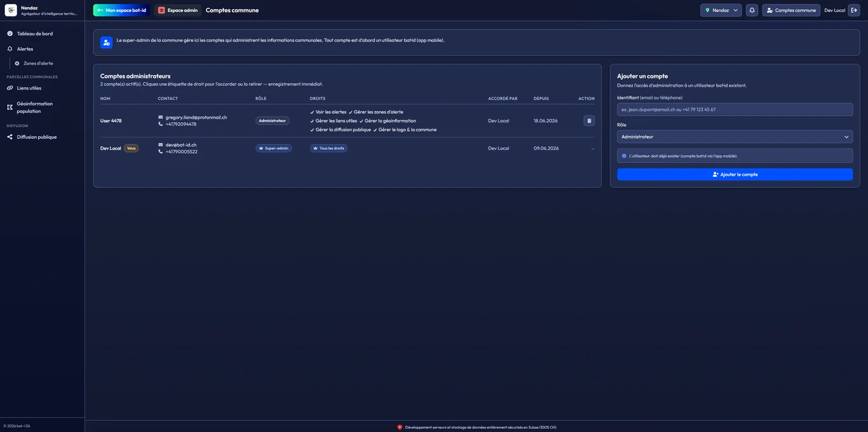Click the DEPUIS column header
Screen dimensions: 868x432
[x=541, y=98]
